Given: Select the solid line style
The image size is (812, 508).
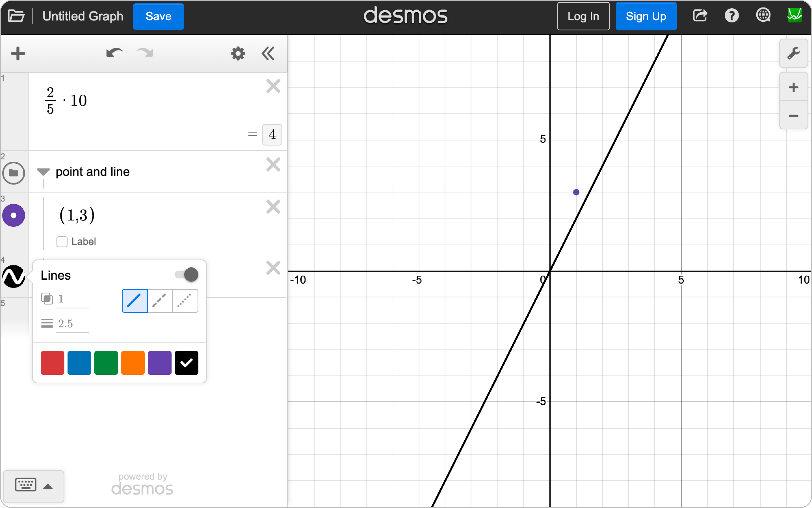Looking at the screenshot, I should point(135,301).
